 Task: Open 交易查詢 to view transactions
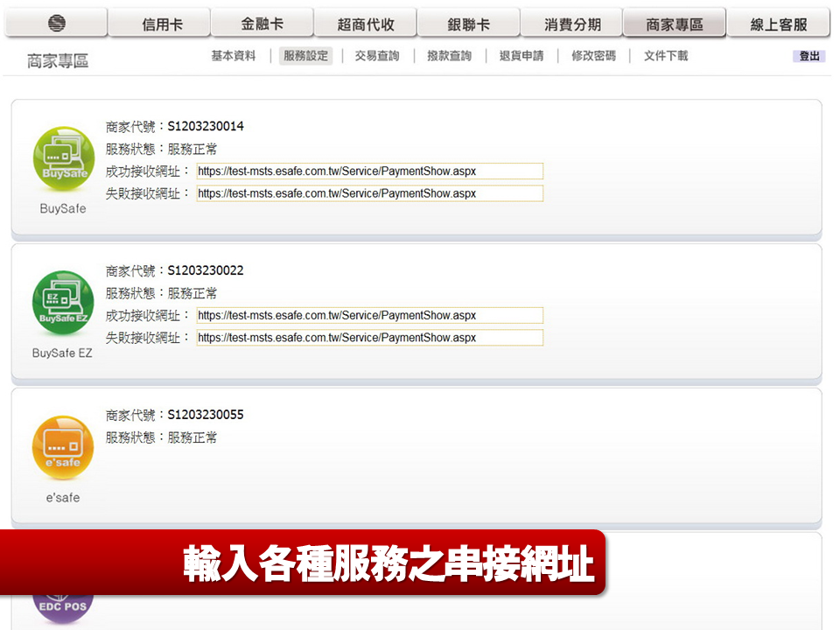pyautogui.click(x=376, y=56)
